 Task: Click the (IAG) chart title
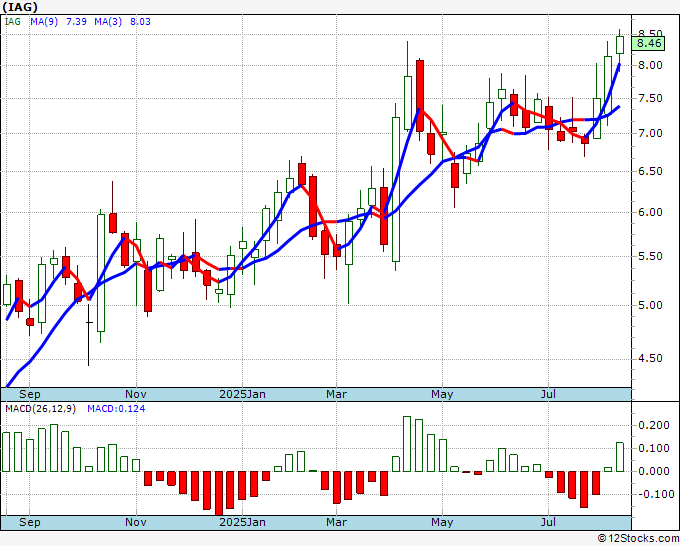(x=20, y=7)
